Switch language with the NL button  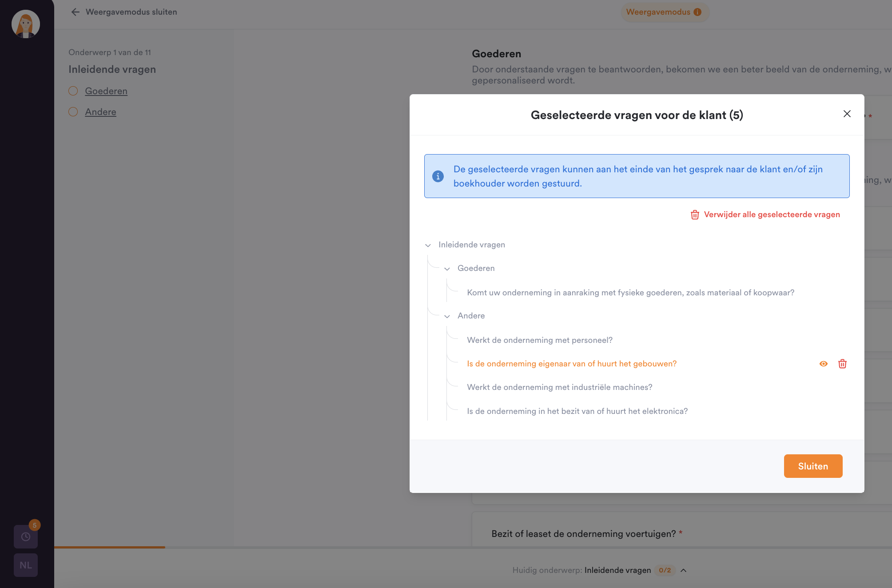tap(26, 565)
